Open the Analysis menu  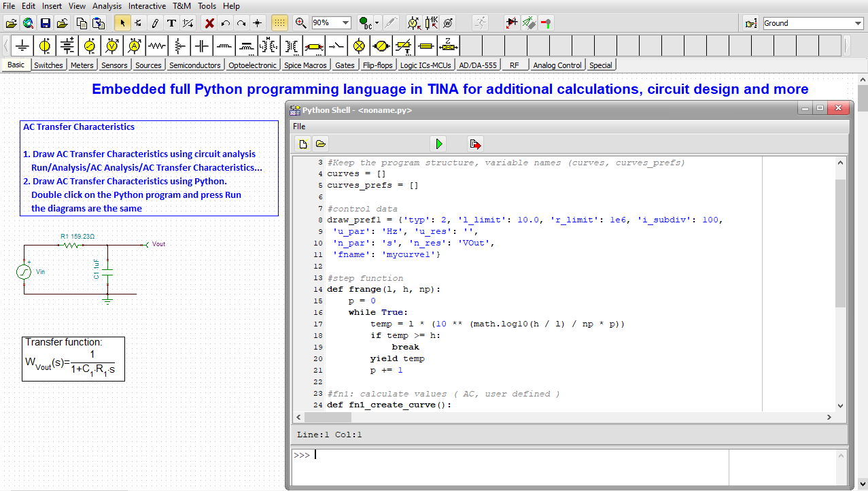(x=107, y=6)
